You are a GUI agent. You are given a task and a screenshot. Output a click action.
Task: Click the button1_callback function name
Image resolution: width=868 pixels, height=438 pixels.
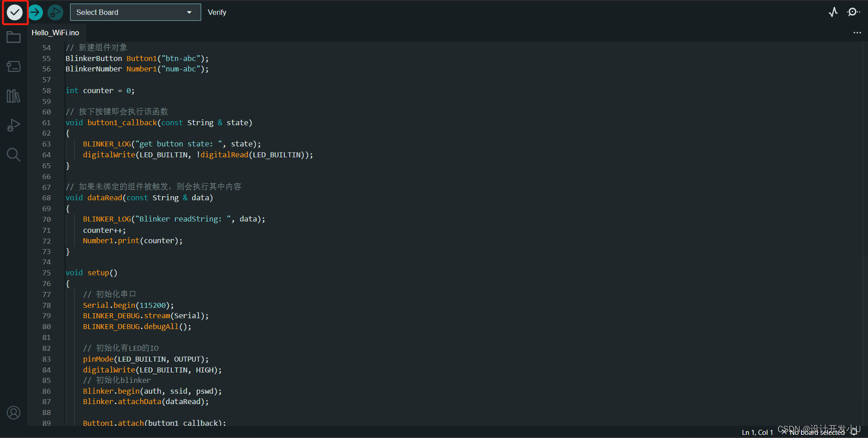122,122
